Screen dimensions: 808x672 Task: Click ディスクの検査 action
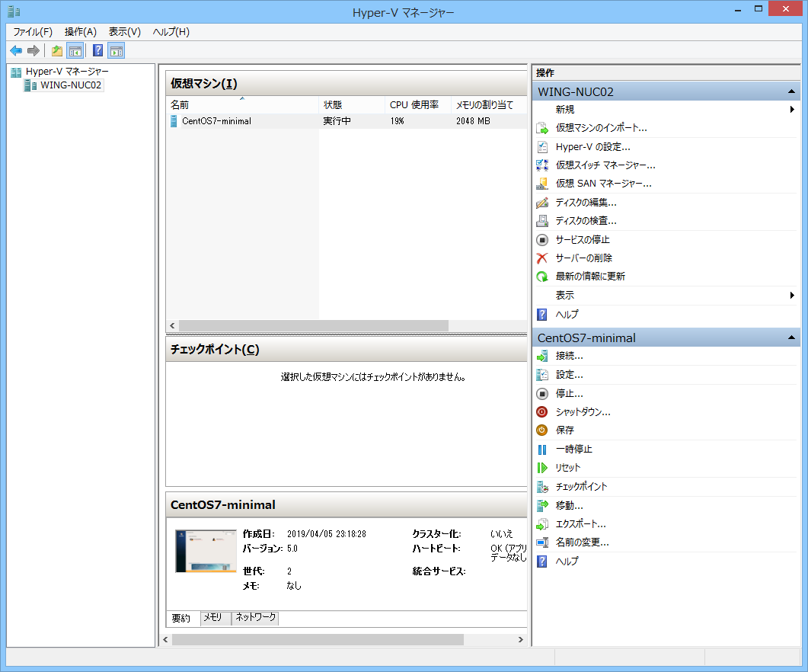(586, 221)
